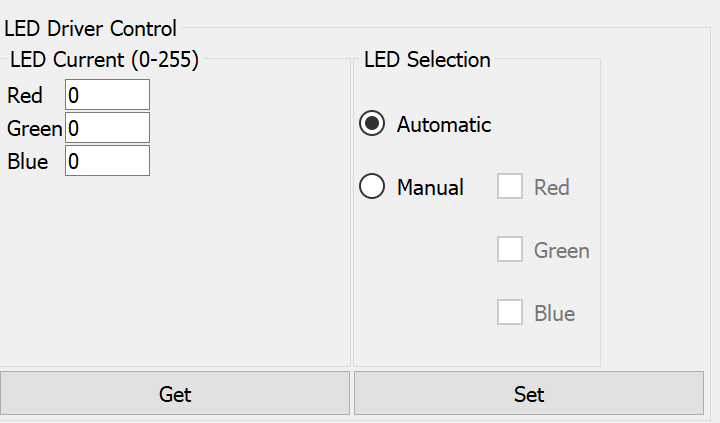Click the Green label beside current field

34,129
